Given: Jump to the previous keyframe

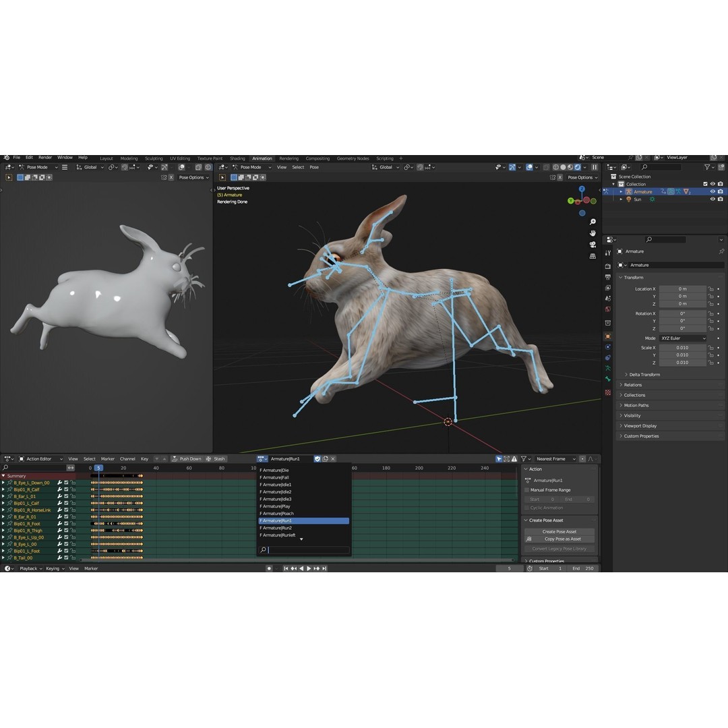Looking at the screenshot, I should pos(293,568).
